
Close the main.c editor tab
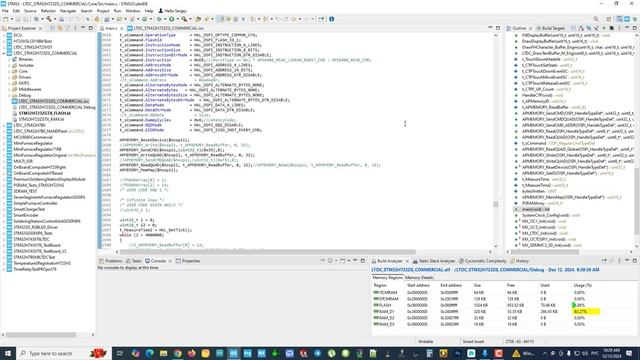(x=122, y=28)
